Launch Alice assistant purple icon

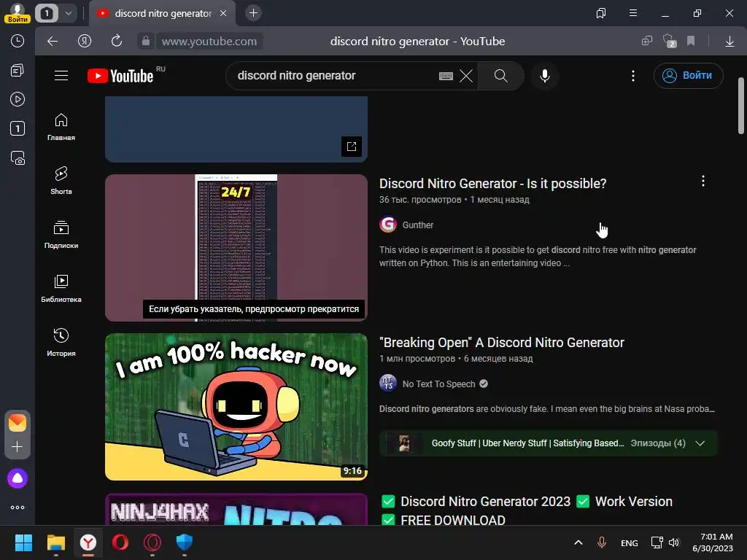point(18,478)
